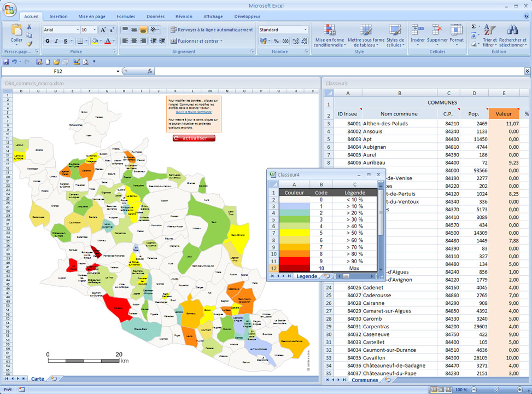Toggle middle vertical alignment
This screenshot has width=532, height=394.
[x=134, y=30]
